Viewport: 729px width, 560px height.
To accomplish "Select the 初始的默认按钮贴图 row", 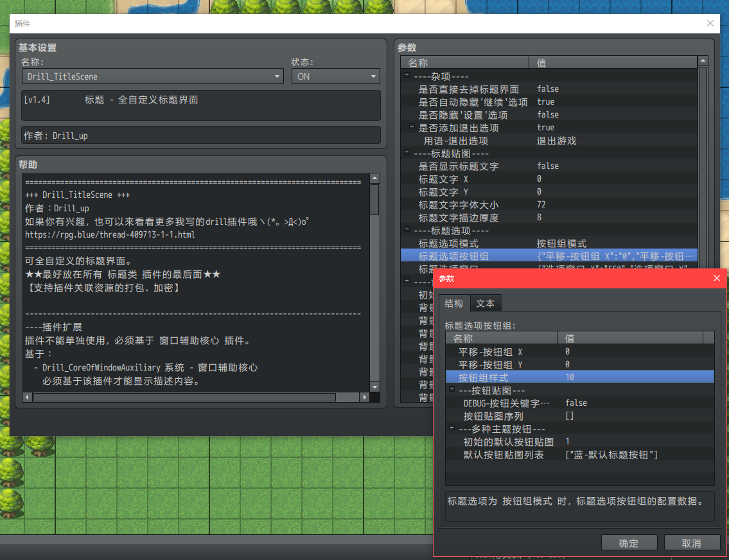I will point(580,442).
